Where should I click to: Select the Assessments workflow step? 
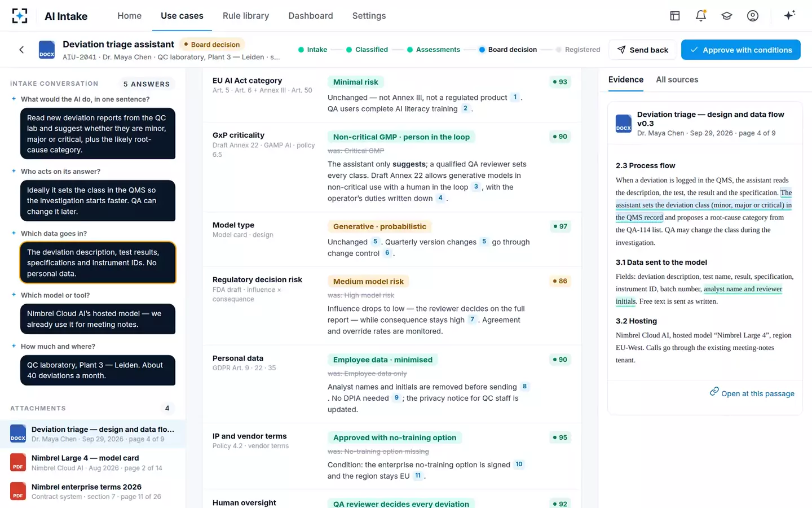[x=433, y=50]
